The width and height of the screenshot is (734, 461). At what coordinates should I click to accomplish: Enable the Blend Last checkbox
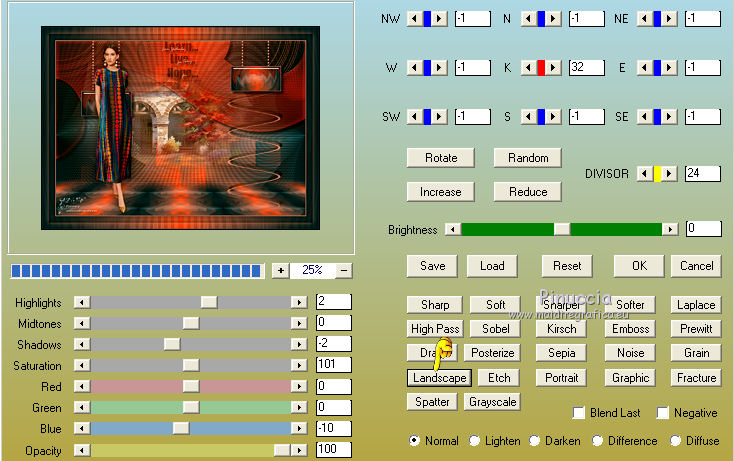coord(579,413)
